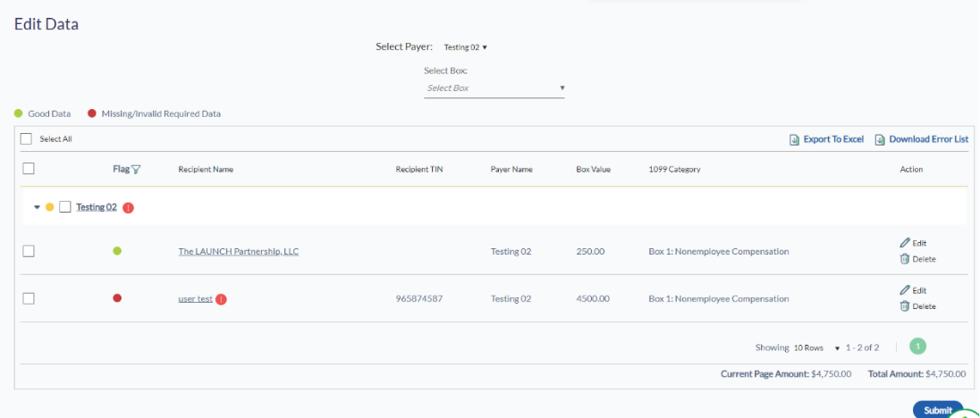Click red error icon beside Testing 02 group
This screenshot has width=980, height=418.
pyautogui.click(x=128, y=208)
